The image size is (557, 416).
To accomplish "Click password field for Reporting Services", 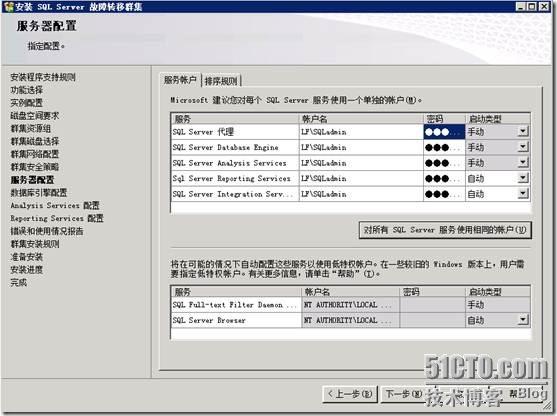I will [x=444, y=178].
